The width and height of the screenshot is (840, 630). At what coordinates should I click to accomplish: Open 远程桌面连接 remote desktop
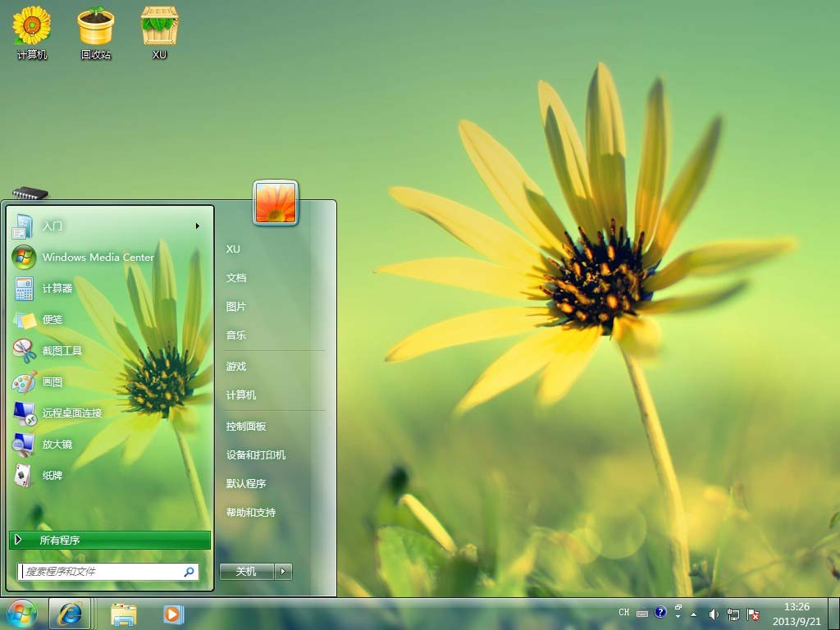72,413
